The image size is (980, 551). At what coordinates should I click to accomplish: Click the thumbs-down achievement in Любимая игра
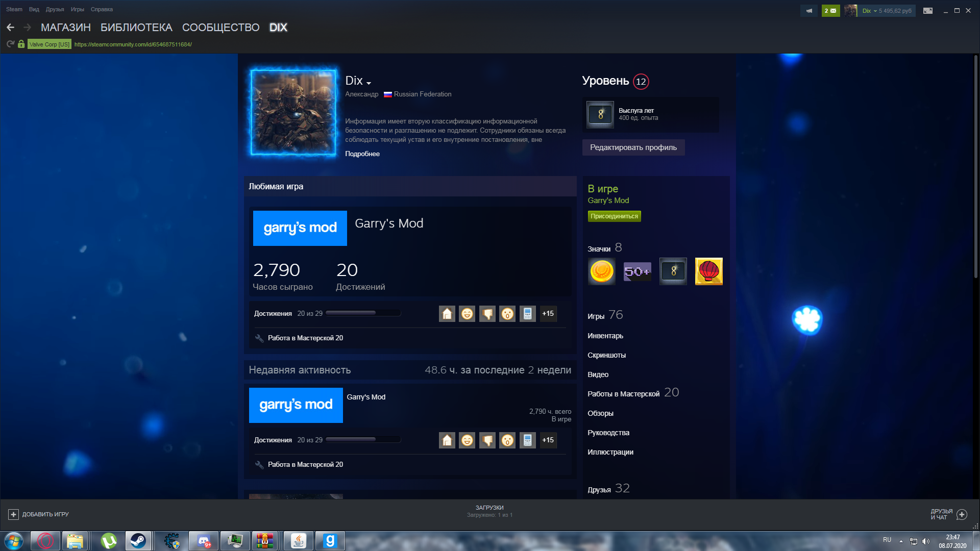coord(487,314)
